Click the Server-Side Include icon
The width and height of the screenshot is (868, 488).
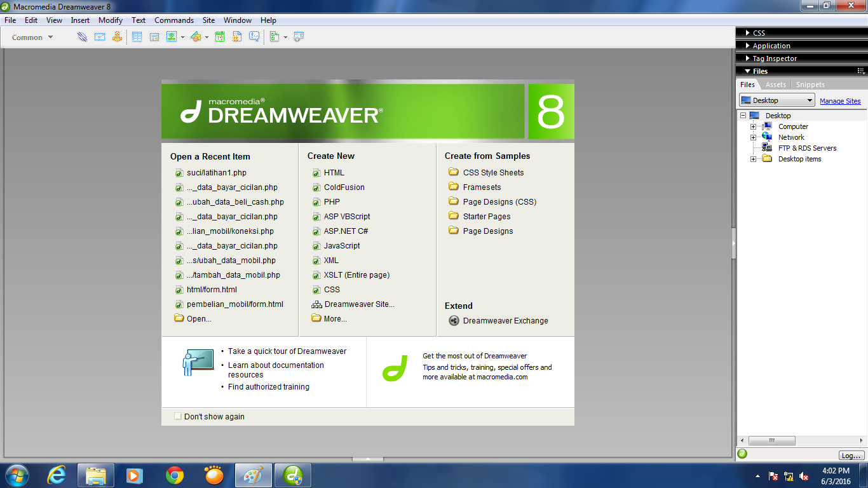click(x=237, y=37)
